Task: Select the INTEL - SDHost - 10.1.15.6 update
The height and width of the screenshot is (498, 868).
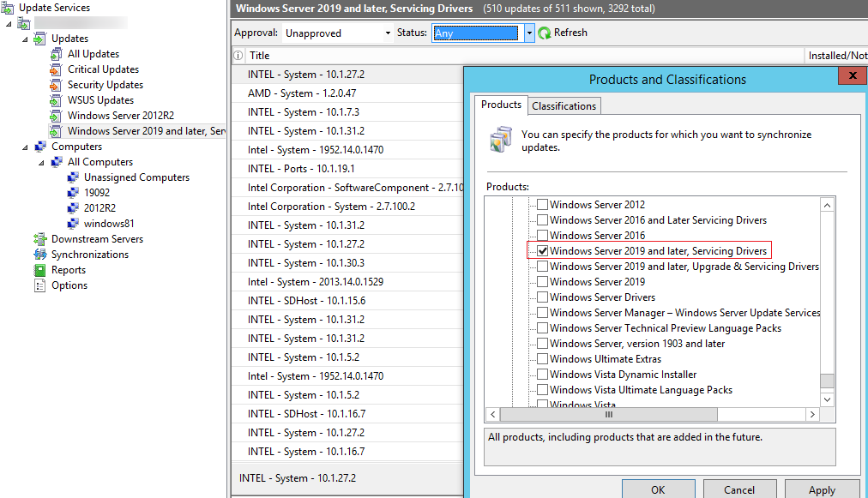Action: tap(347, 301)
